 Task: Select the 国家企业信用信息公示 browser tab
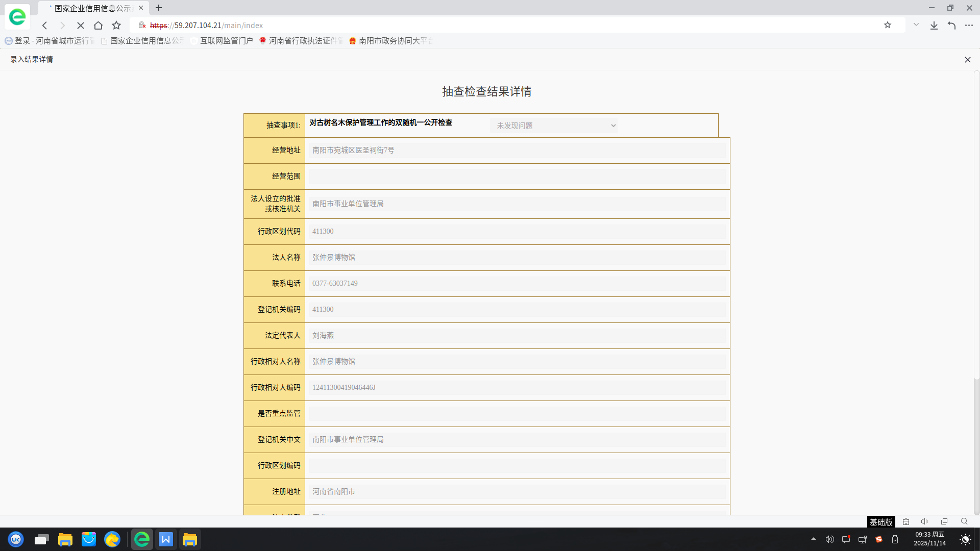[93, 8]
